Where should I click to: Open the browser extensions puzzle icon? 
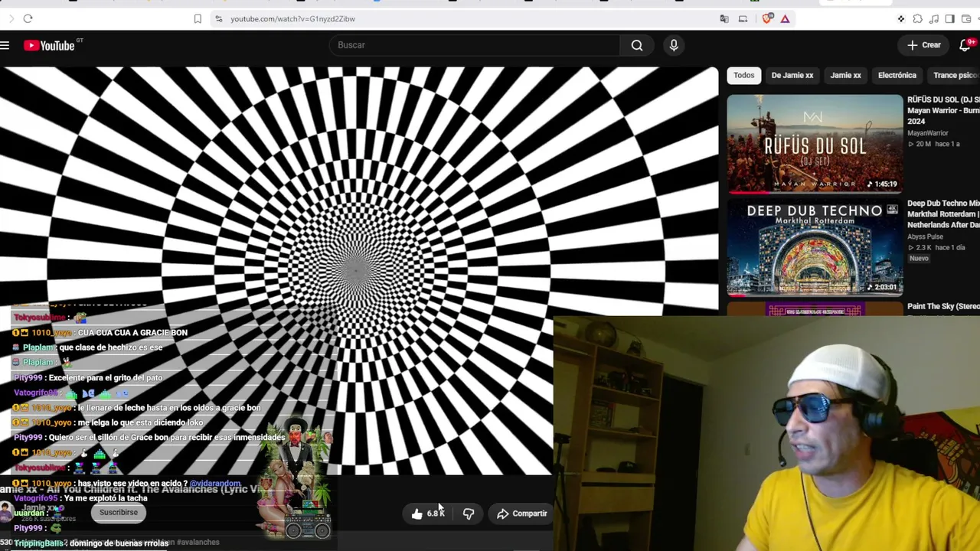click(917, 18)
